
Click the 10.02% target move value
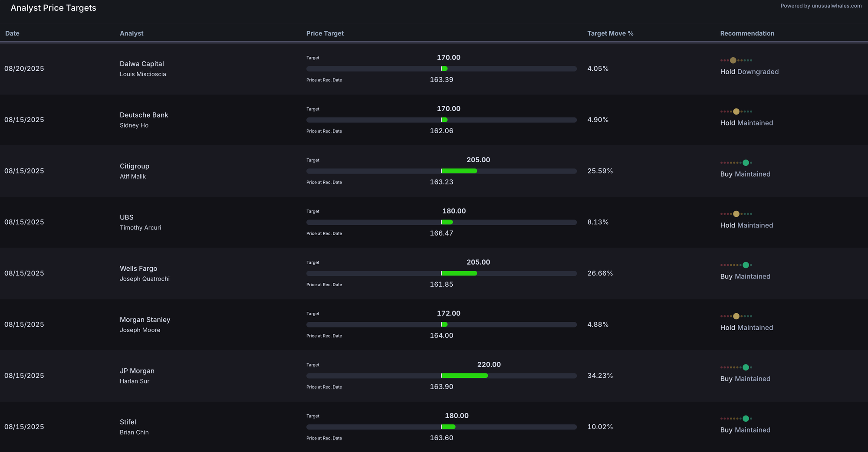click(600, 427)
